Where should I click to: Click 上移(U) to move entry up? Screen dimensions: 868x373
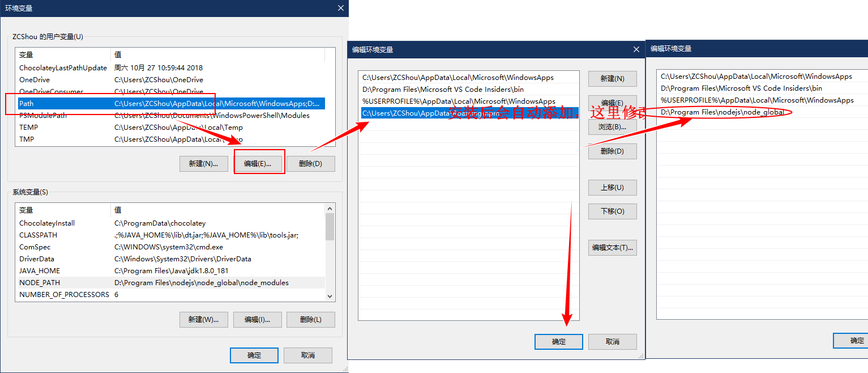point(612,188)
